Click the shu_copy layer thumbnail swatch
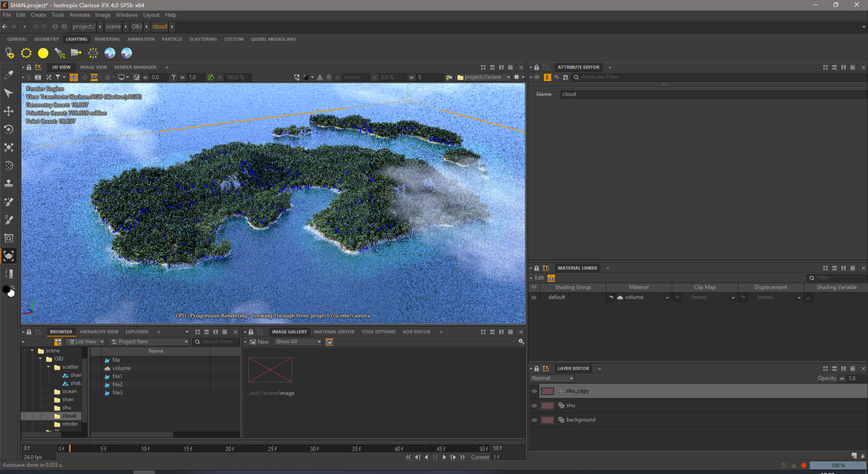Screen dimensions: 868x474 tap(547, 391)
